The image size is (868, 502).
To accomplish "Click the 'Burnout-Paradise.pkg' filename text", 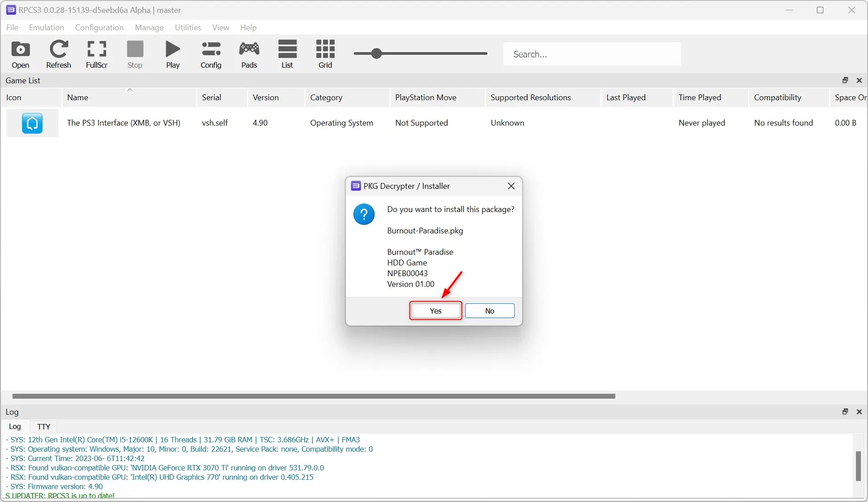I will (425, 230).
